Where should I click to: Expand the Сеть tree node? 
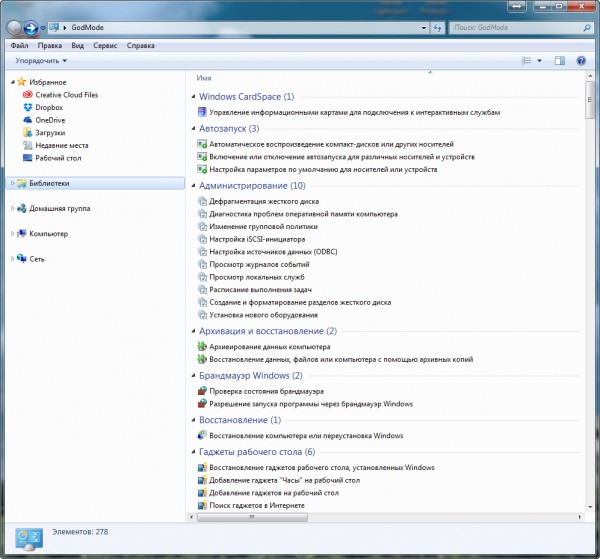(12, 259)
